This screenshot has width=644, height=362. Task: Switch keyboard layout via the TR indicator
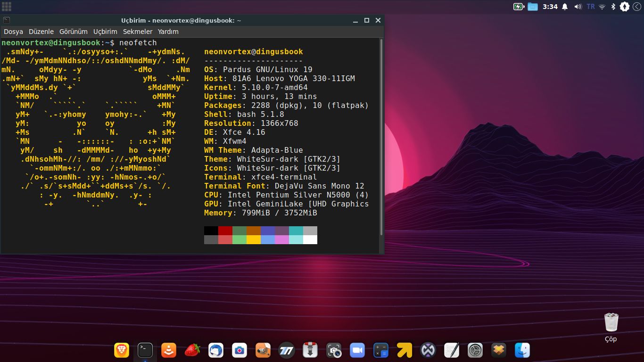tap(591, 7)
